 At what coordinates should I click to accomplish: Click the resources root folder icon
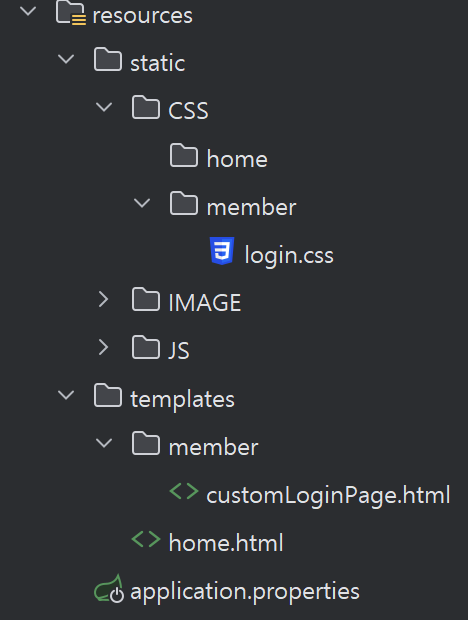pyautogui.click(x=71, y=13)
